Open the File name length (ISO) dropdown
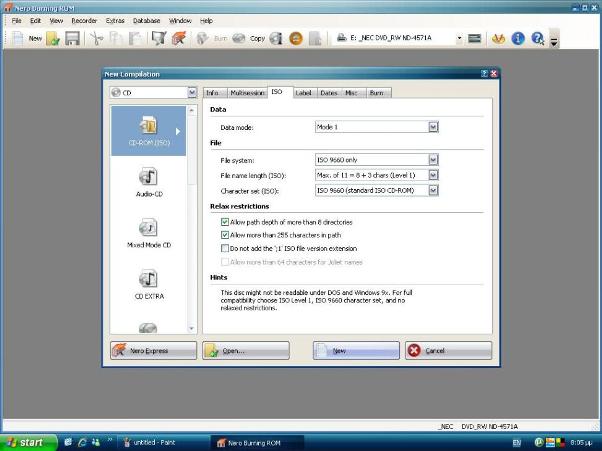602x451 pixels. point(433,175)
